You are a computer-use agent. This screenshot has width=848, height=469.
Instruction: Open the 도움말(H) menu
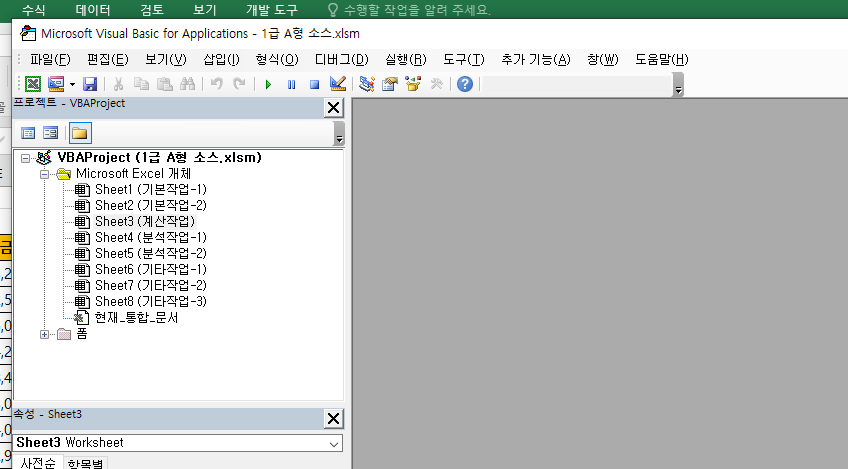[x=661, y=60]
